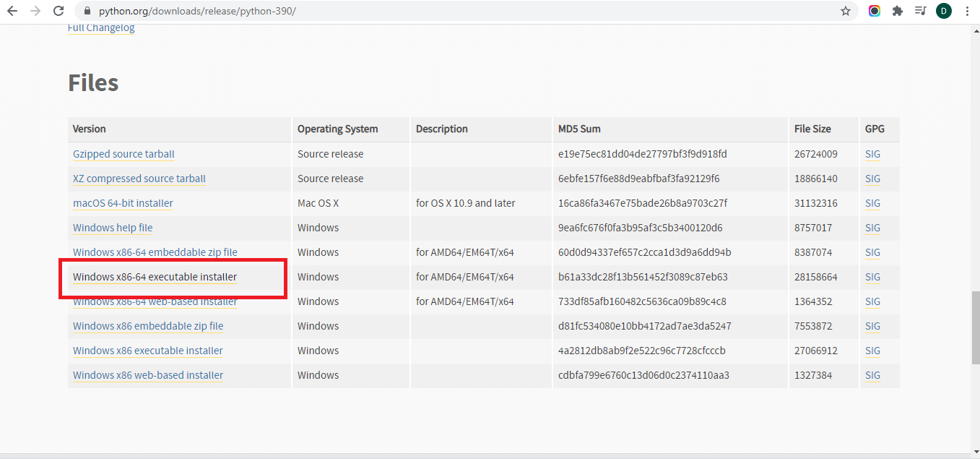Download the macOS 64-bit installer
Viewport: 980px width, 459px height.
[x=123, y=203]
